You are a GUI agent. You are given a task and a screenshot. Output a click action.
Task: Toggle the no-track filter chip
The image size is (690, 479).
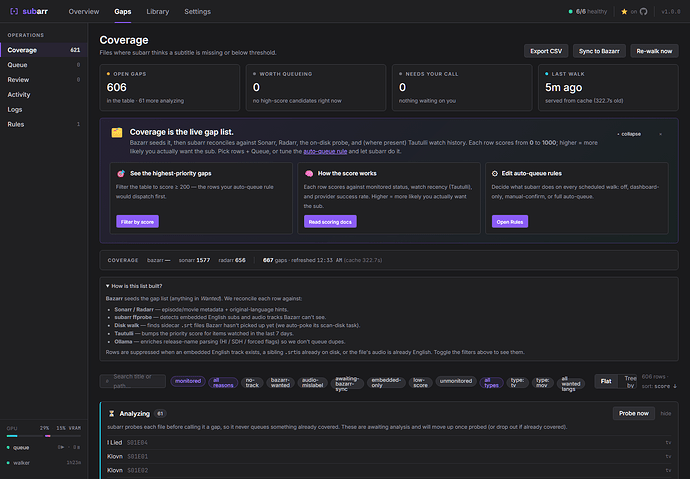(x=252, y=383)
